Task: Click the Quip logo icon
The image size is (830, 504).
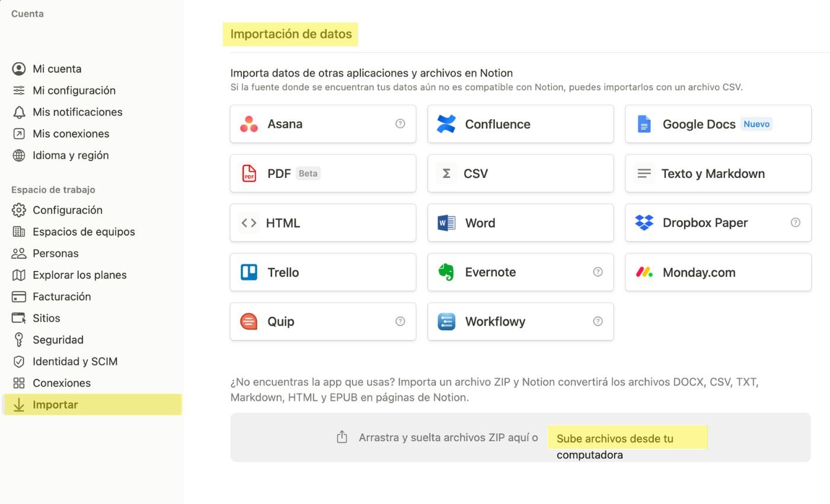Action: tap(249, 321)
